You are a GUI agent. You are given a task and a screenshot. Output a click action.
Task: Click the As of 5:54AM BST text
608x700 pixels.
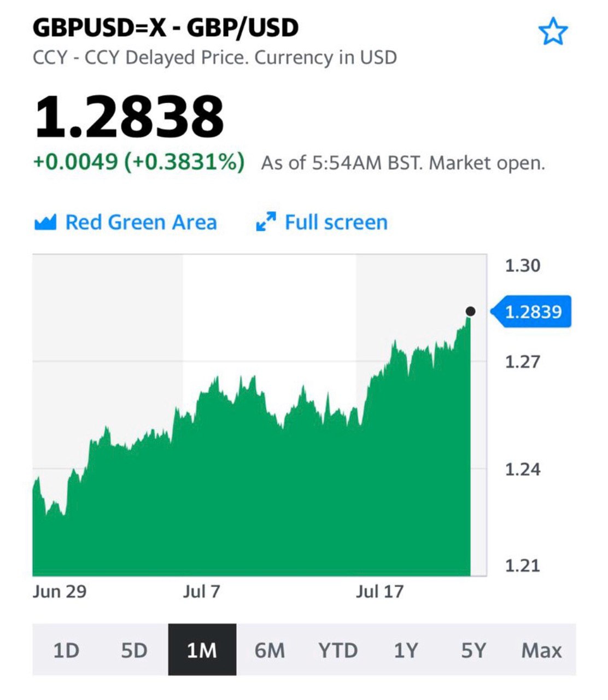(342, 163)
